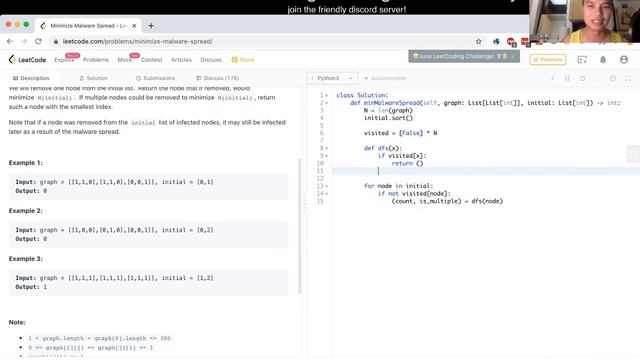Click the 'Example 1:' heading
The height and width of the screenshot is (360, 640).
tap(25, 162)
